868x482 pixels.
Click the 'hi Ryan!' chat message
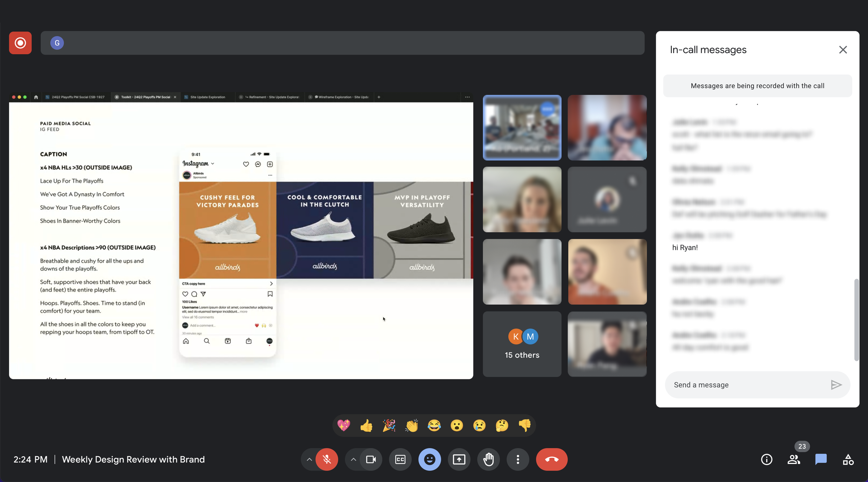[685, 247]
